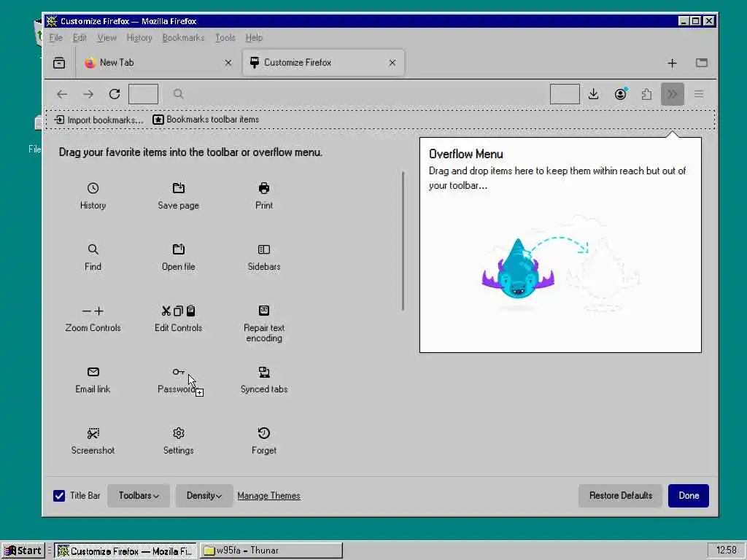
Task: Open the Bookmarks menu
Action: (x=183, y=38)
